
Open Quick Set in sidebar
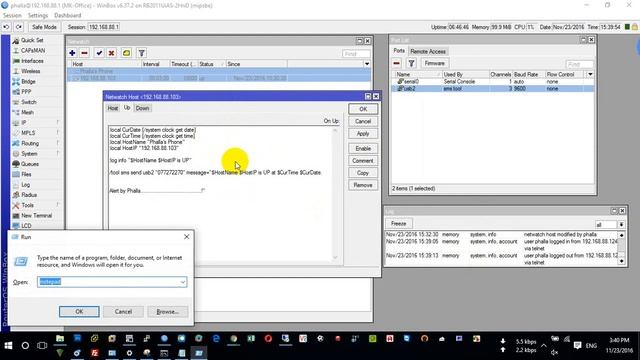32,40
